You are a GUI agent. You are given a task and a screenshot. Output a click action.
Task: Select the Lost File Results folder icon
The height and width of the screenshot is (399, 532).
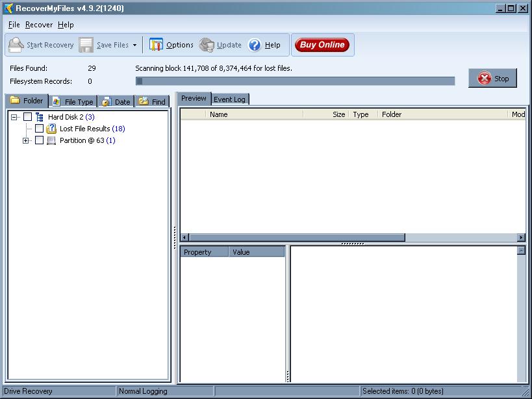tap(51, 129)
